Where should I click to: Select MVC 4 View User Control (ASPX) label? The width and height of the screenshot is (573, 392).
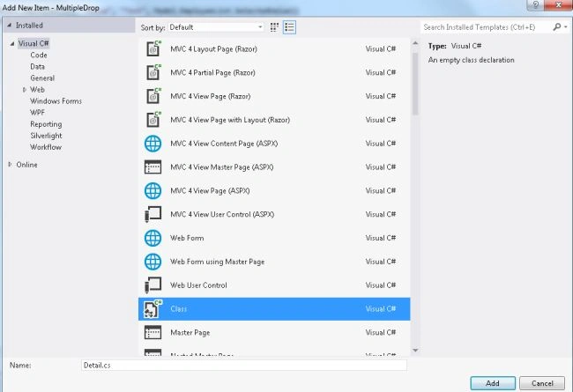click(x=222, y=214)
